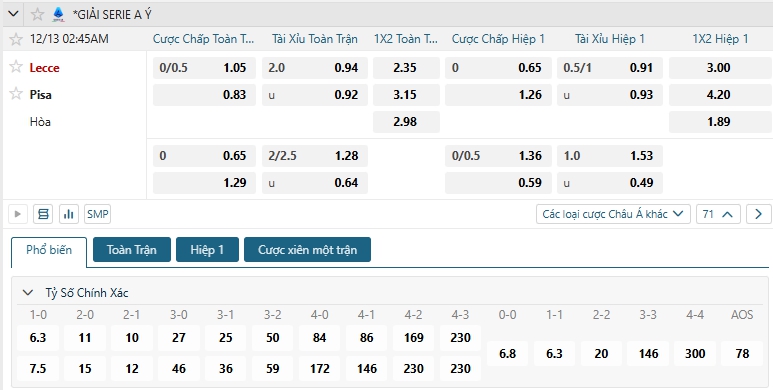Viewport: 773px width, 390px height.
Task: Choose 0-0 correct score odds 6.8
Action: [507, 354]
